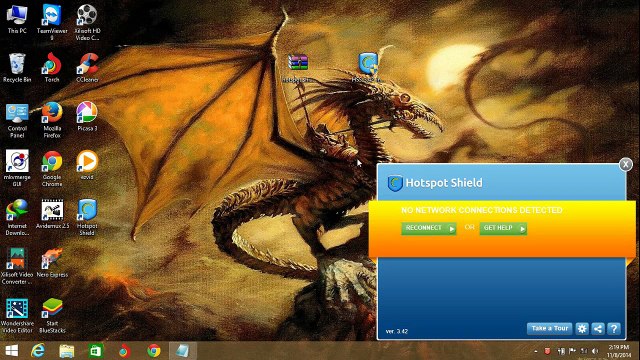Select the version text ver. 3.42

[x=397, y=331]
